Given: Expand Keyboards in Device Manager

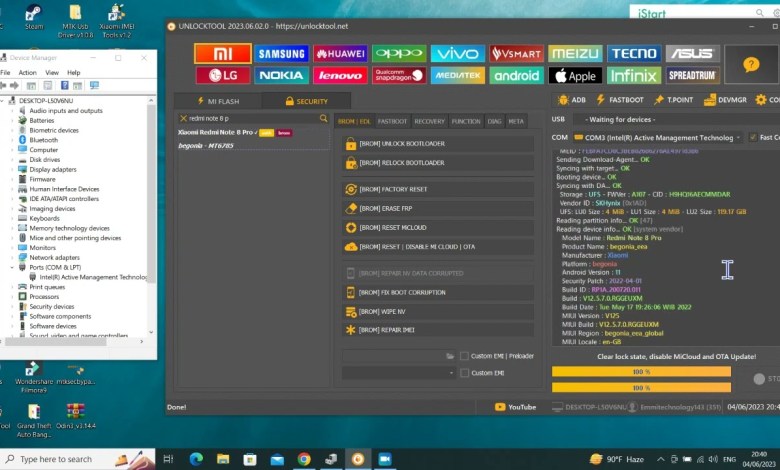Looking at the screenshot, I should point(12,218).
